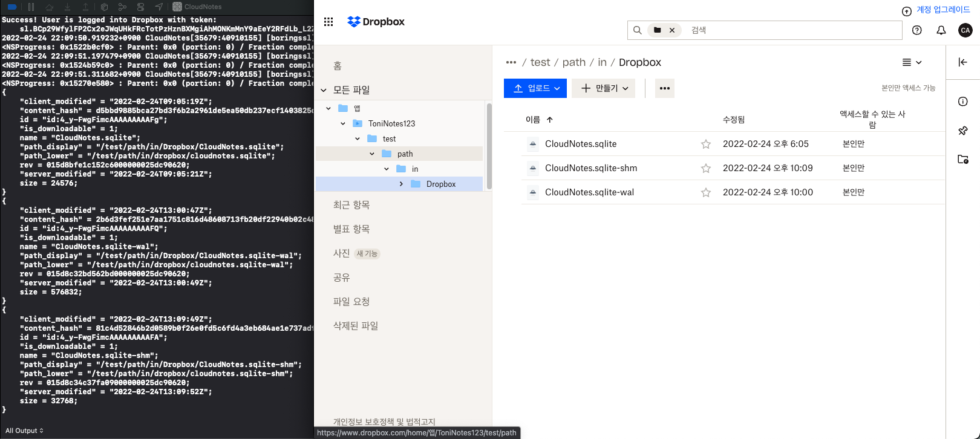Collapse the 앱 folder tree node

[328, 108]
